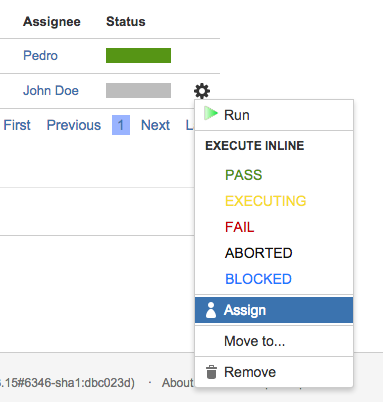Go to the Previous page

point(74,125)
